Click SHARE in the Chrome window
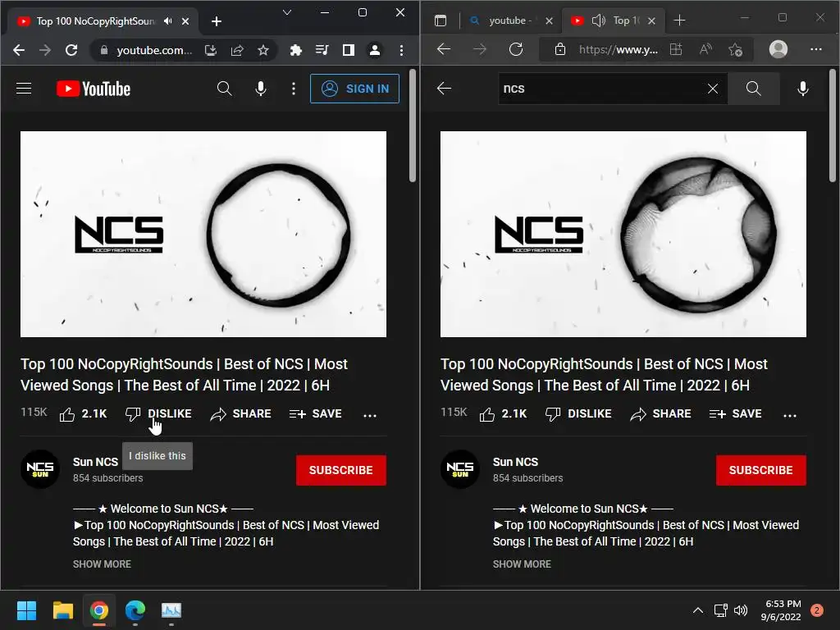 click(x=240, y=414)
